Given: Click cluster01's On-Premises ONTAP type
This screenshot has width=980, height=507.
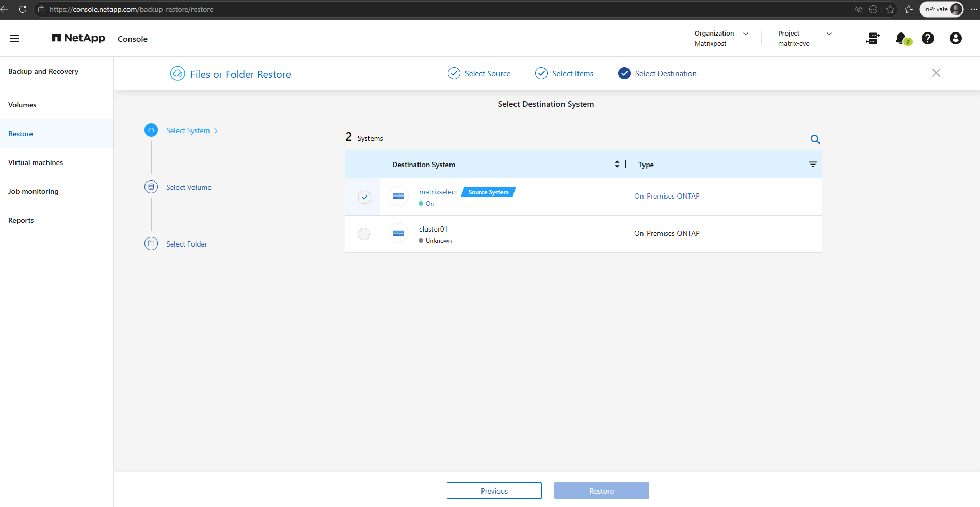Looking at the screenshot, I should [x=667, y=233].
